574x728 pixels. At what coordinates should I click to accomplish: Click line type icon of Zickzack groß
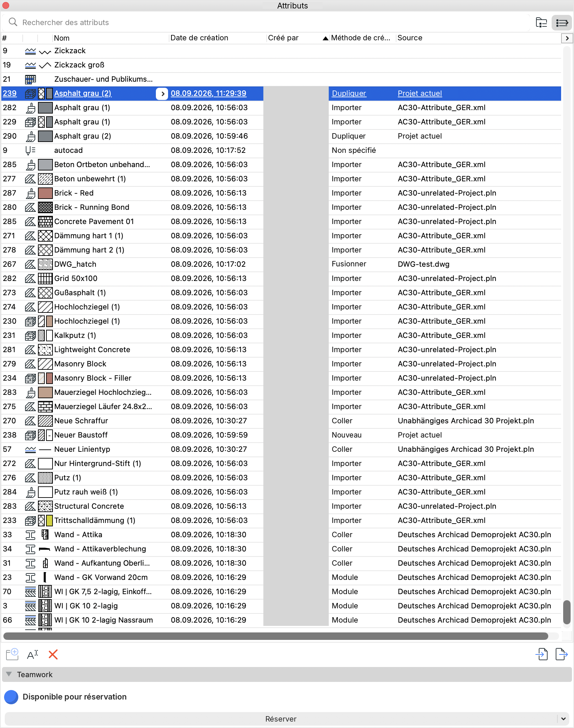pyautogui.click(x=30, y=65)
